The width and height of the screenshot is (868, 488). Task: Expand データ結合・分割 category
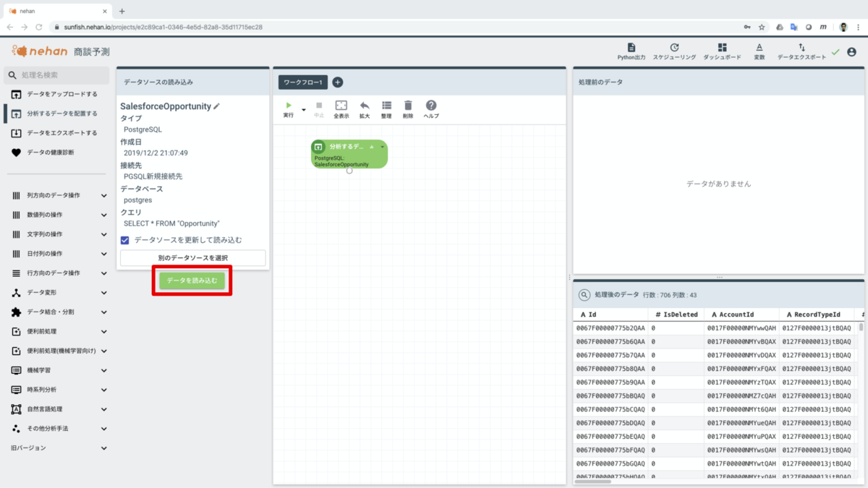pos(58,312)
